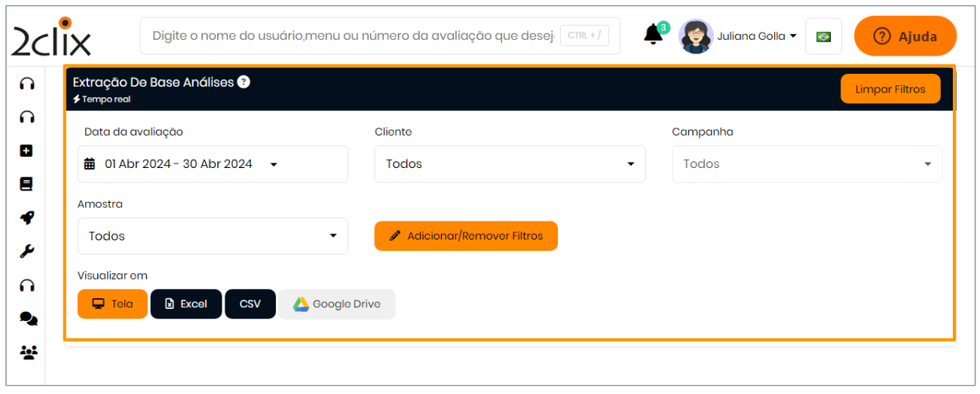This screenshot has width=980, height=394.
Task: Select Tela as the view option
Action: click(x=112, y=304)
